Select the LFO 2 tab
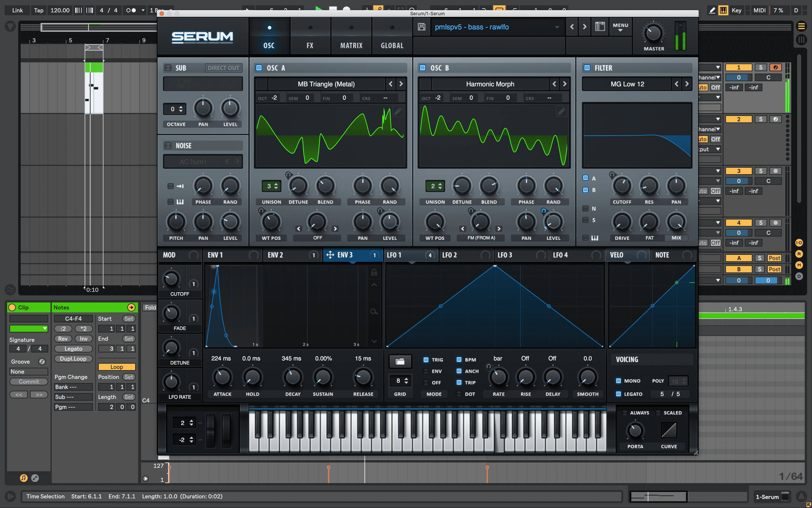 coord(466,255)
